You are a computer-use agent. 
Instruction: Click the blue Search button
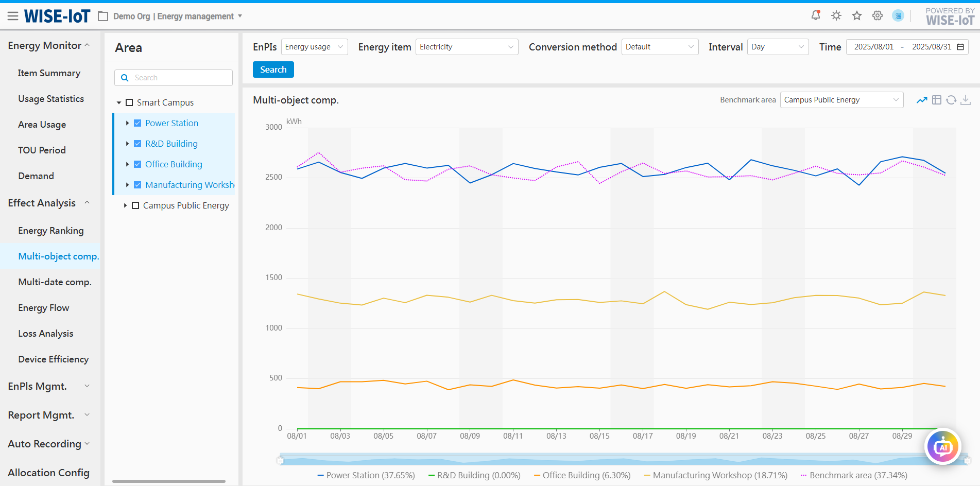273,70
